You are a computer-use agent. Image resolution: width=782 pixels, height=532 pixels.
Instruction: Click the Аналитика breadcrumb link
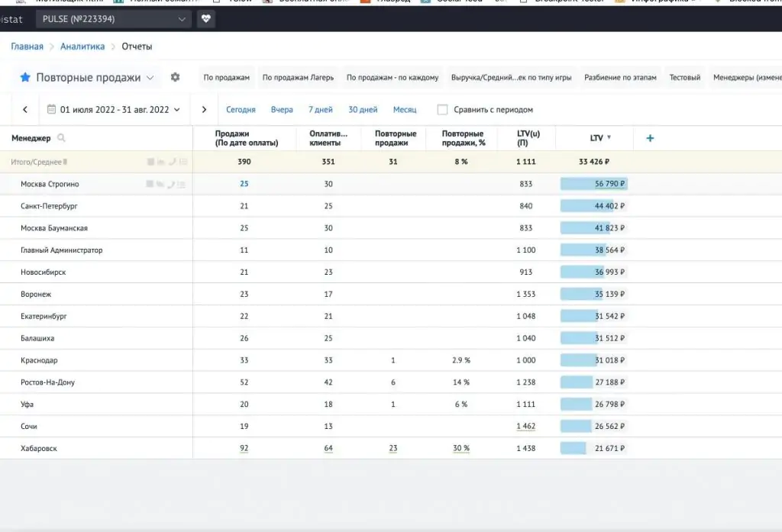tap(82, 47)
